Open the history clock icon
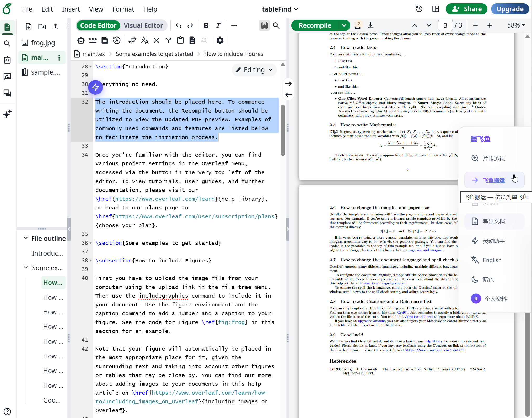Screen dimensions: 532x418 click(x=419, y=9)
